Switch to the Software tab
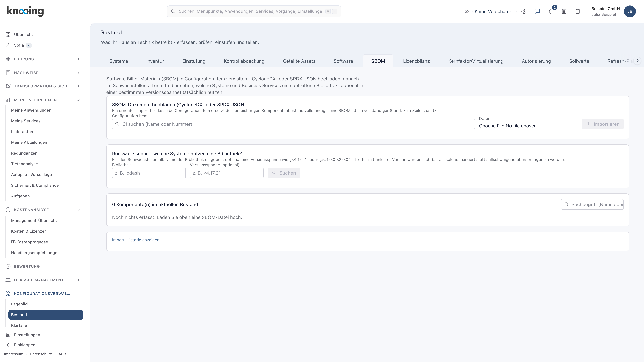 pos(343,61)
